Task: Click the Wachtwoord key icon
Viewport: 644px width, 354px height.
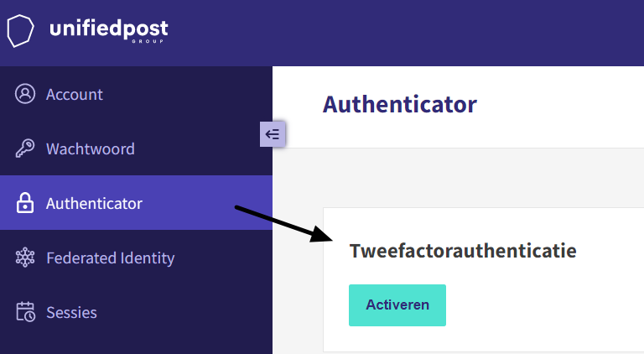Action: pos(25,148)
